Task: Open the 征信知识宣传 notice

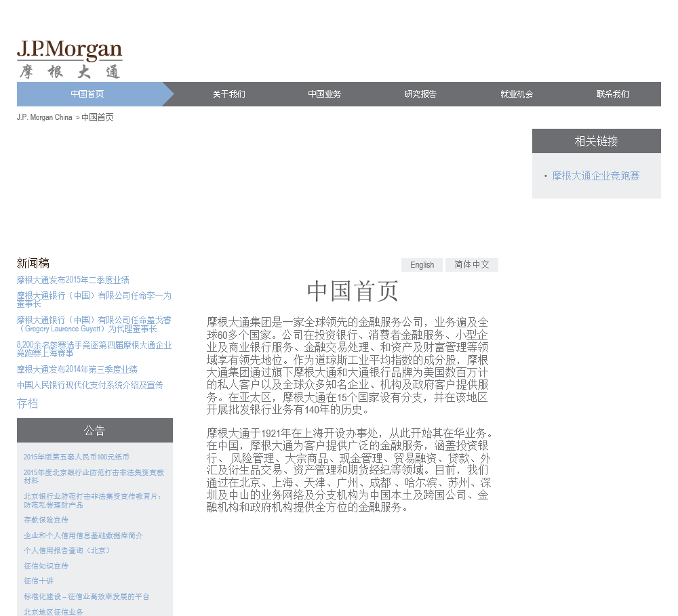Action: pyautogui.click(x=46, y=566)
